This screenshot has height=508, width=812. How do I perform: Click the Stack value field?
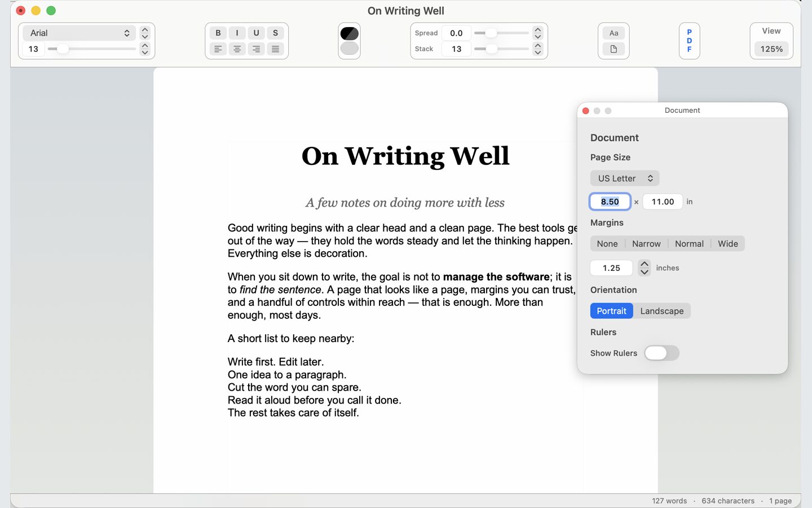[x=456, y=49]
